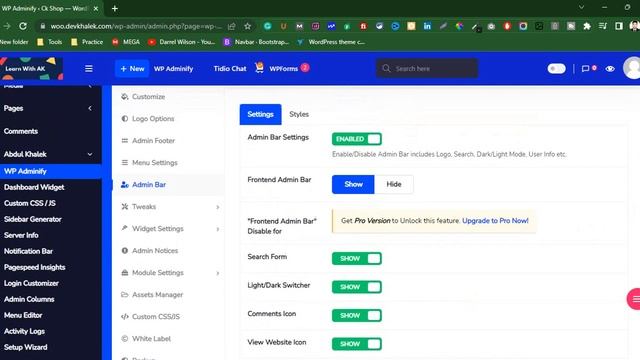Viewport: 640px width, 360px height.
Task: Open Login Customizer in sidebar
Action: 31,283
